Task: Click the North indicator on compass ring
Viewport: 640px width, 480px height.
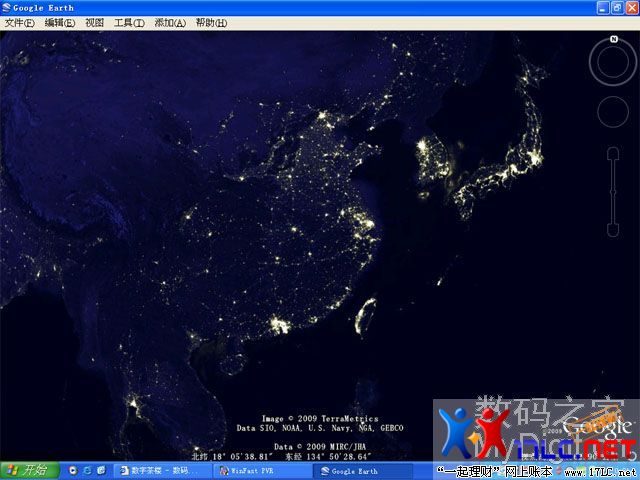Action: pyautogui.click(x=612, y=41)
